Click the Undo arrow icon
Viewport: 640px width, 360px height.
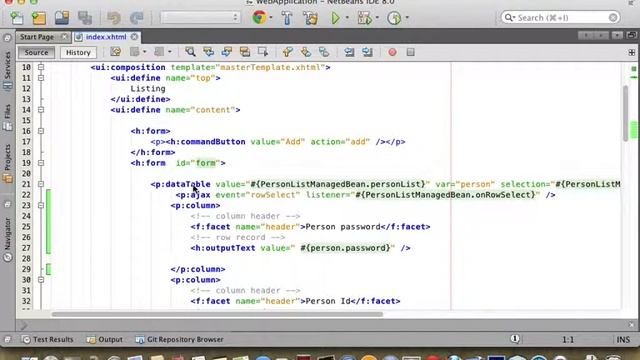click(114, 18)
